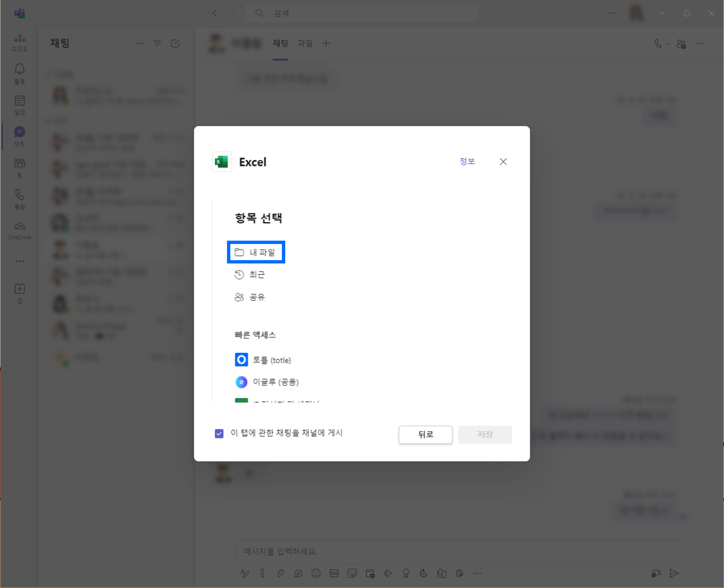This screenshot has width=724, height=588.
Task: Open the Excel 정보 link
Action: 467,162
